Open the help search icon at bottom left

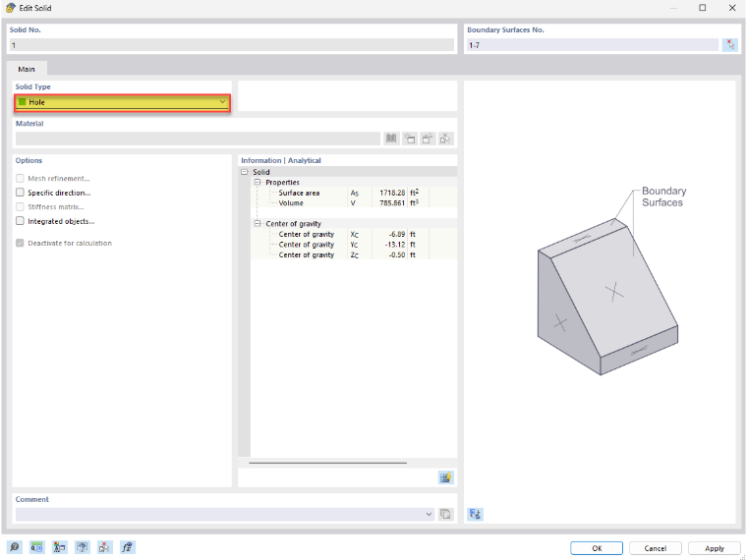click(x=15, y=547)
